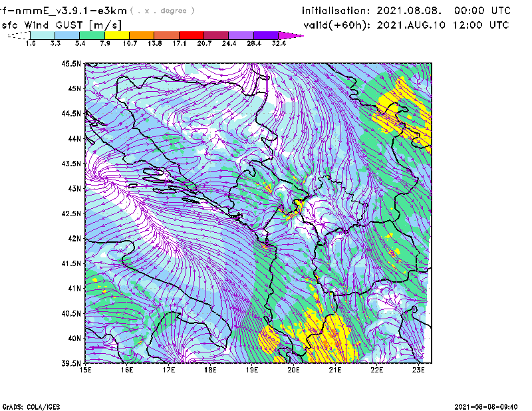The image size is (532, 411).
Task: Click the timestamp 2021-08-08-09:40
Action: [x=486, y=407]
